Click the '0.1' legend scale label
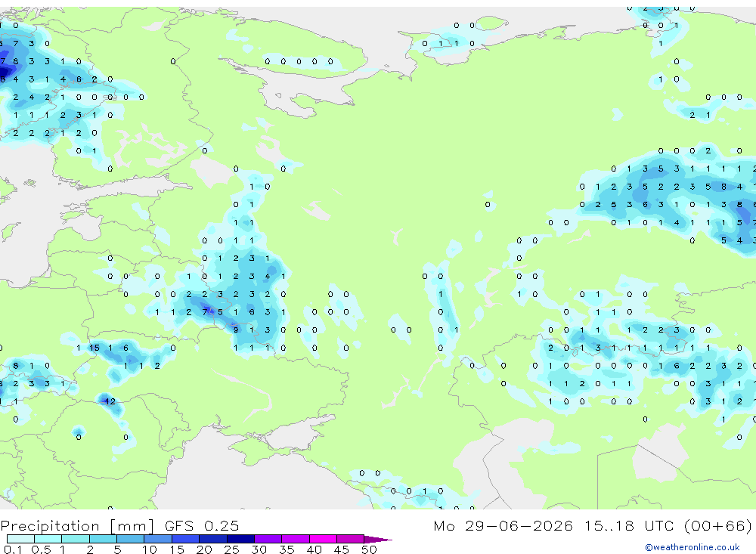The width and height of the screenshot is (756, 554). click(x=13, y=549)
